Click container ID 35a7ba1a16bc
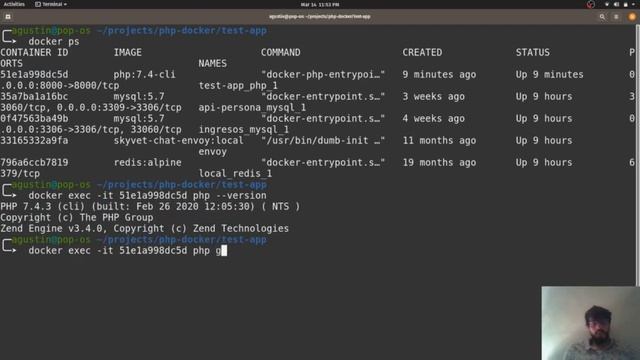Screen dimensions: 640x360 pyautogui.click(x=34, y=96)
